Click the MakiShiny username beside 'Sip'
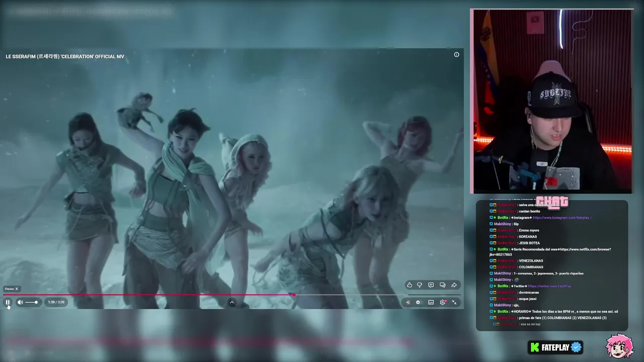Viewport: 644px width, 362px height. tap(503, 224)
